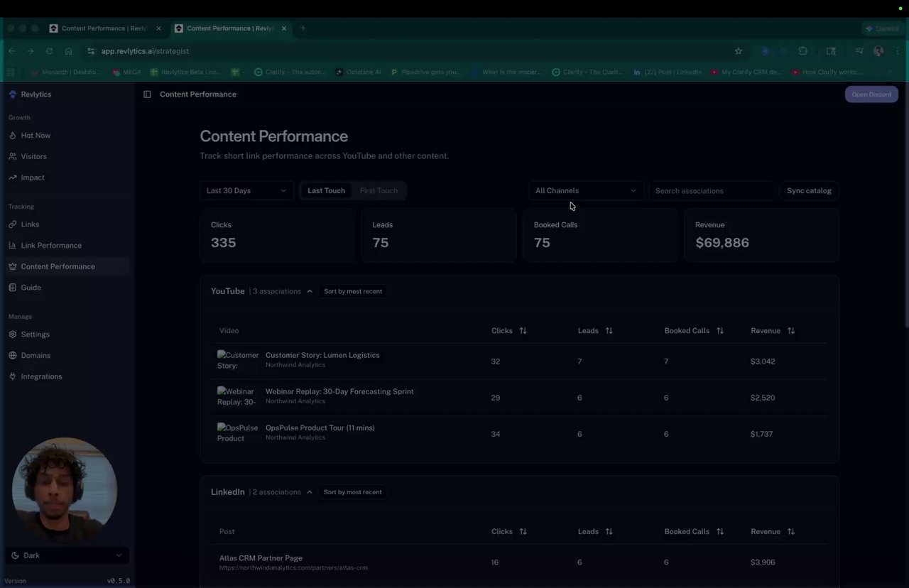
Task: Click the Sync catalog button
Action: (809, 191)
